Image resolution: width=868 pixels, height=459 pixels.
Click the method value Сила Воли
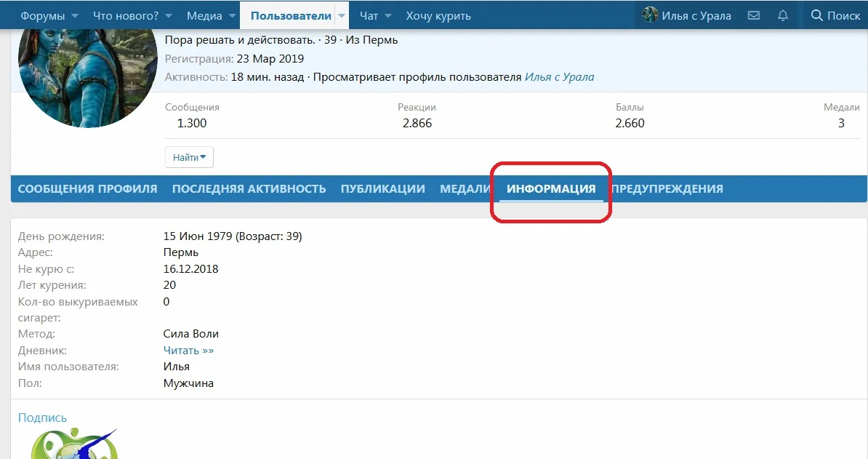[191, 334]
